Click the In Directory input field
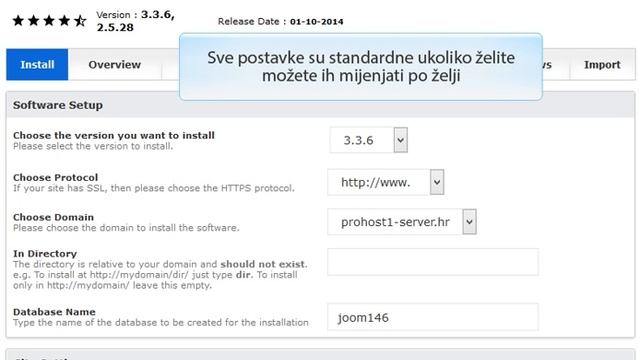 (433, 262)
